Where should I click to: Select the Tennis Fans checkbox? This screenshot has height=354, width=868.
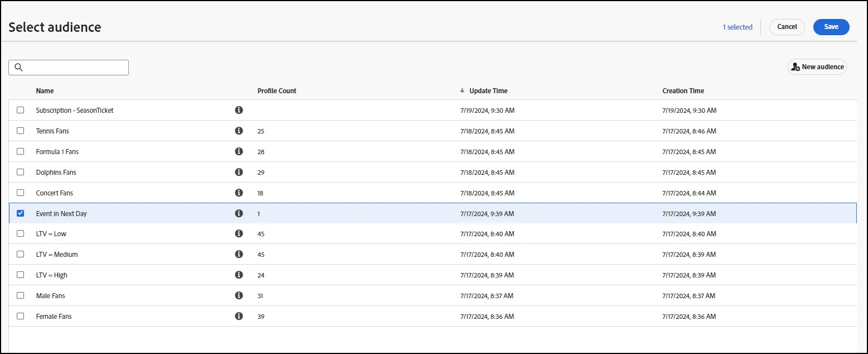point(21,131)
